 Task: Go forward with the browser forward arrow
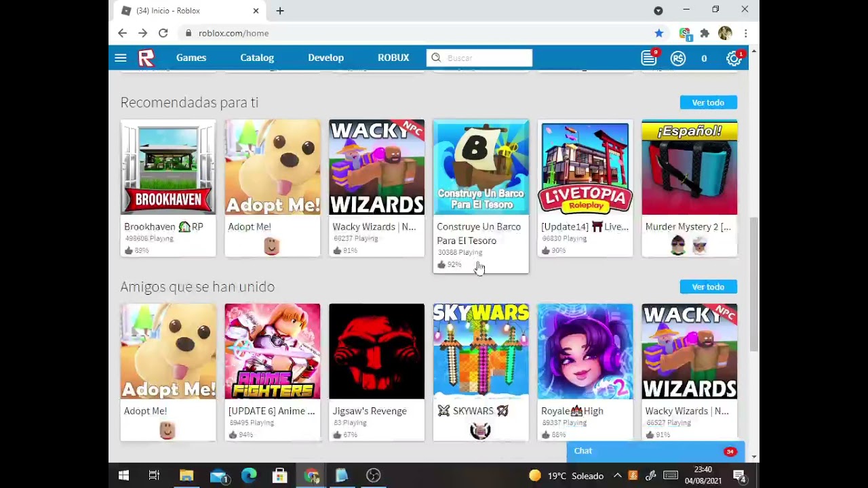click(142, 33)
